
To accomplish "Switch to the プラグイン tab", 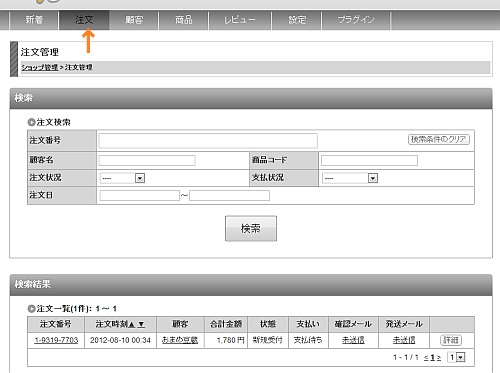I will pyautogui.click(x=356, y=20).
